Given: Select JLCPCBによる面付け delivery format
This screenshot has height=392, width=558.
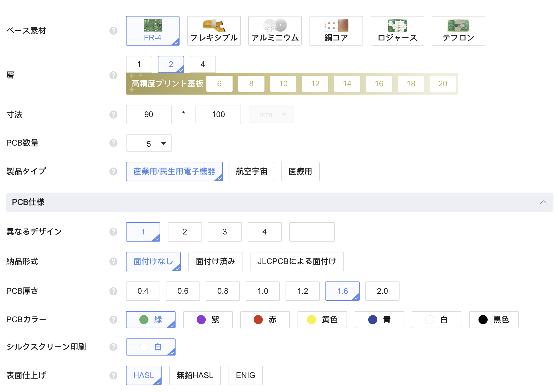Looking at the screenshot, I should [297, 262].
